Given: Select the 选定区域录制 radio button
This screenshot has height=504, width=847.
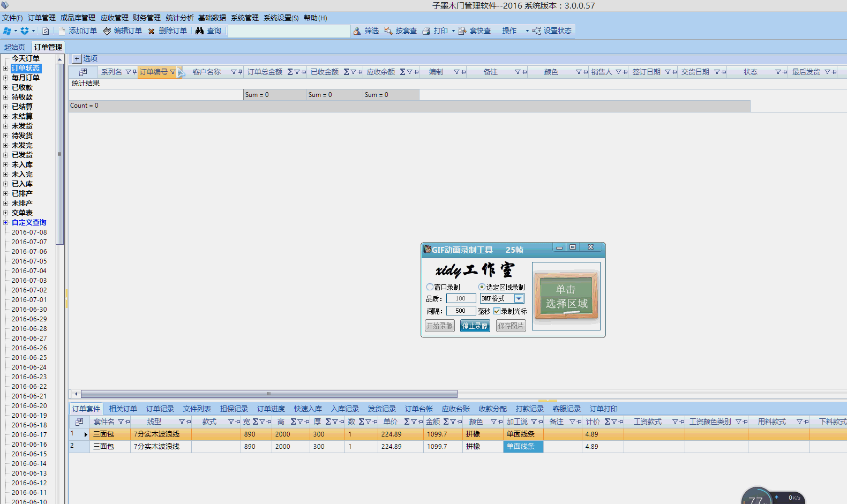Looking at the screenshot, I should [x=482, y=287].
